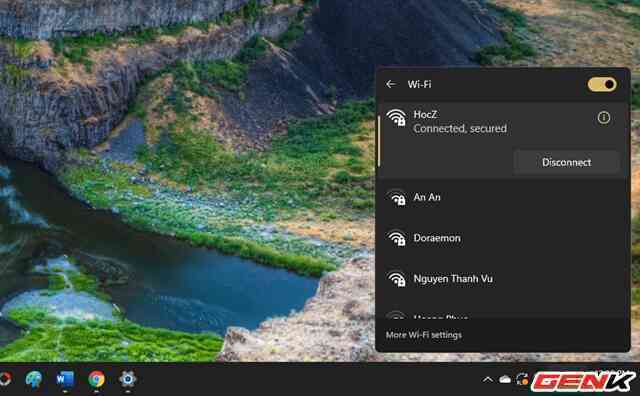Click the Nguyen Thanh Vu signal icon
The width and height of the screenshot is (640, 396).
396,279
